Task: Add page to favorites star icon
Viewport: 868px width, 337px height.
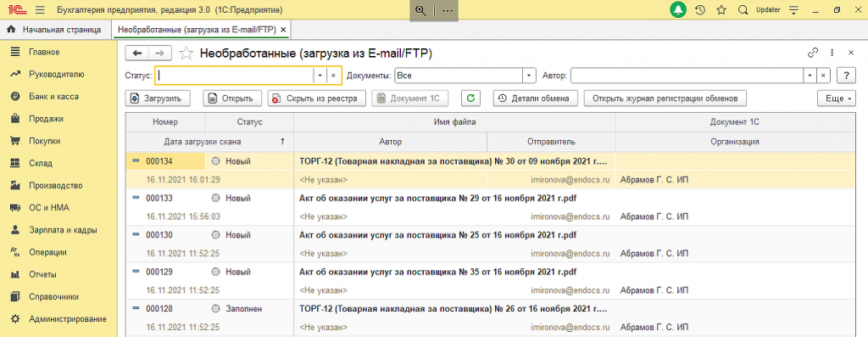Action: tap(721, 10)
